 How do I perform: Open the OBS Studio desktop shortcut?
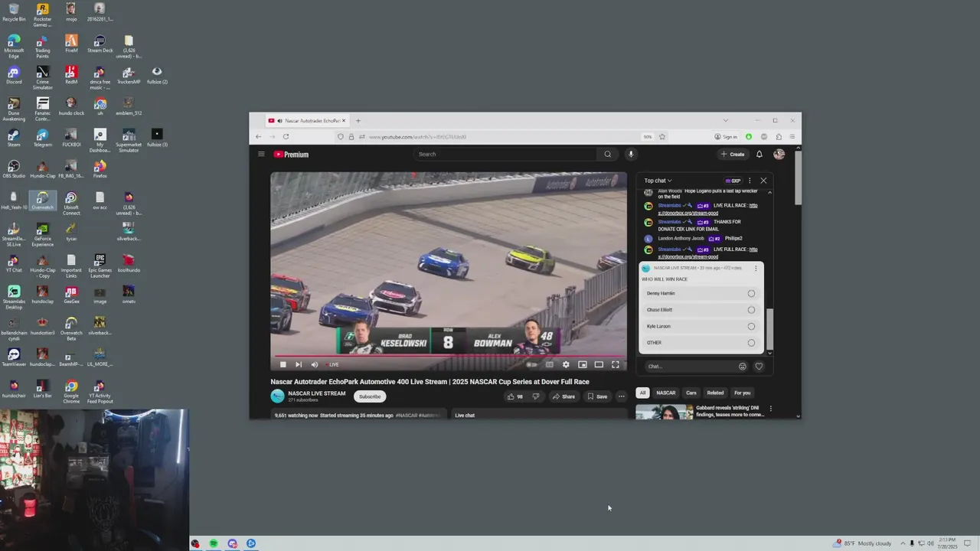(14, 169)
